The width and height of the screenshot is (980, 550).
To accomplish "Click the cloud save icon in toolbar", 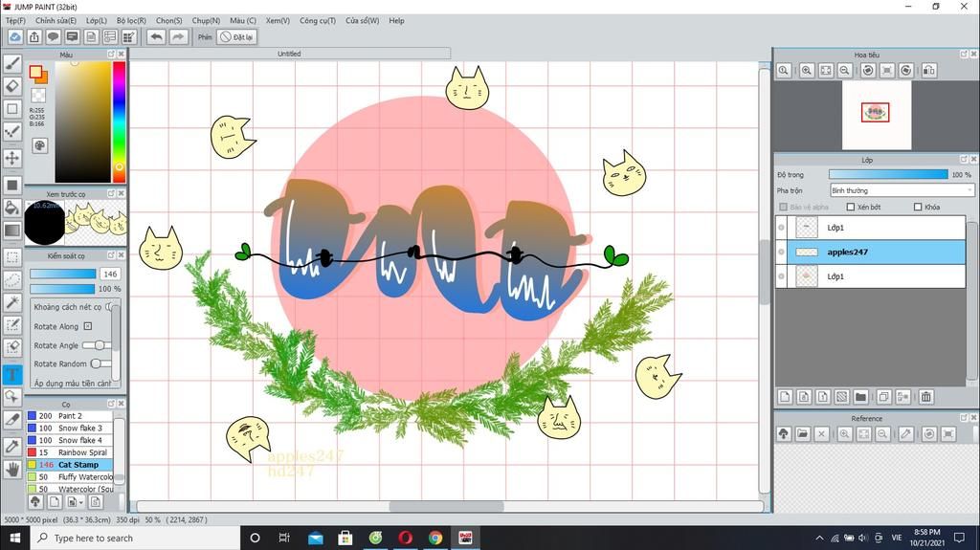I will [x=15, y=37].
